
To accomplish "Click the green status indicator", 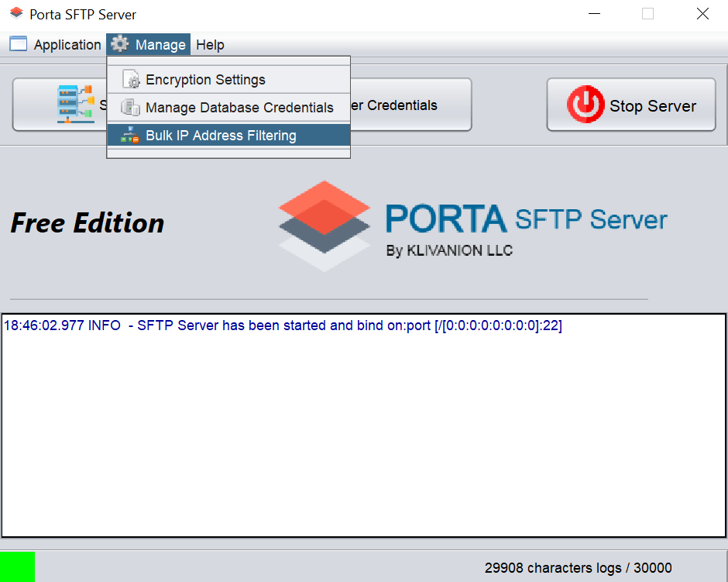I will [x=17, y=567].
